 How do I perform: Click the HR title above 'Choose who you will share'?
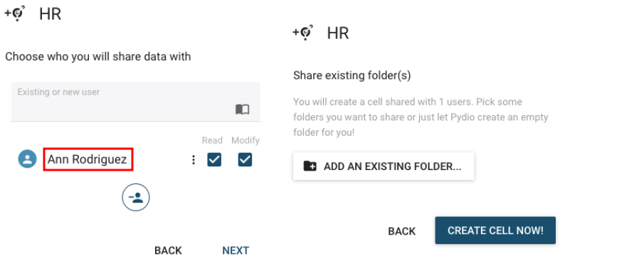[x=51, y=14]
